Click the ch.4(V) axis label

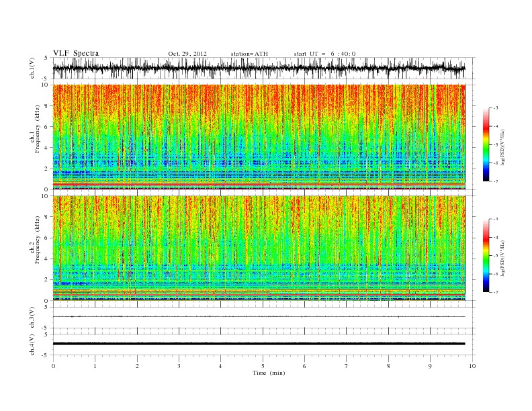coord(32,345)
